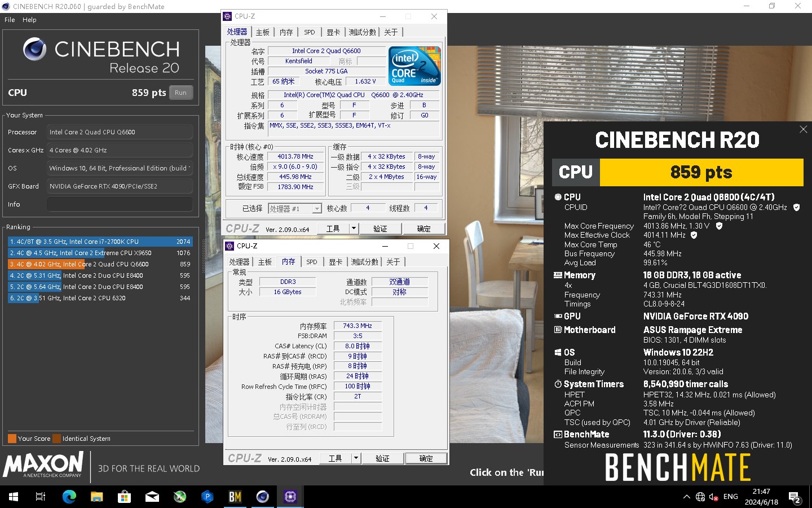Open the File menu in Cinebench
The height and width of the screenshot is (508, 812).
(x=10, y=20)
